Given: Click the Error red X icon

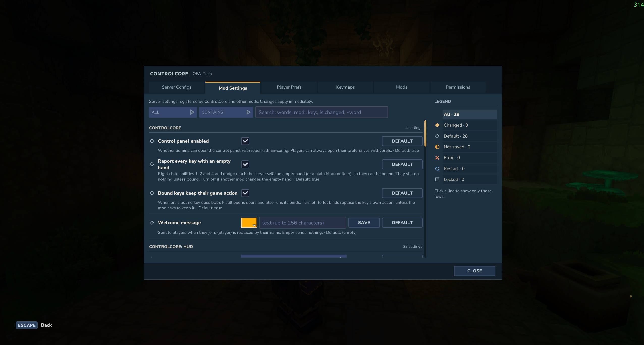Looking at the screenshot, I should (437, 158).
